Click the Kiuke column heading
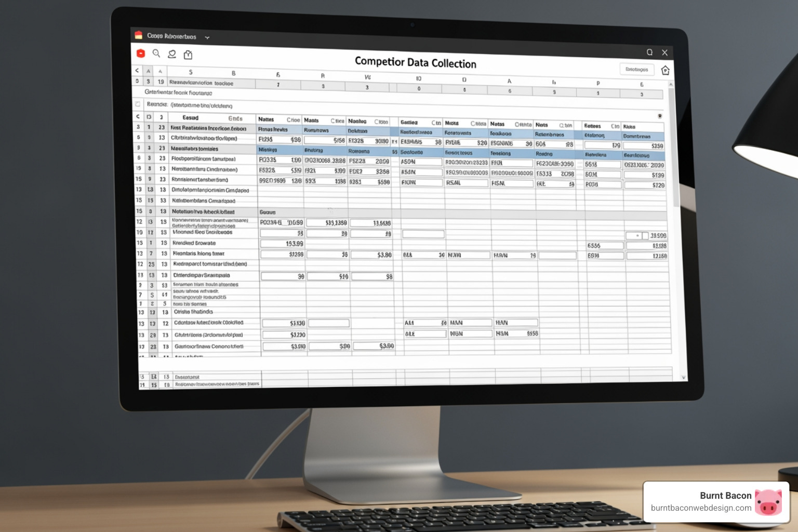 pos(629,126)
